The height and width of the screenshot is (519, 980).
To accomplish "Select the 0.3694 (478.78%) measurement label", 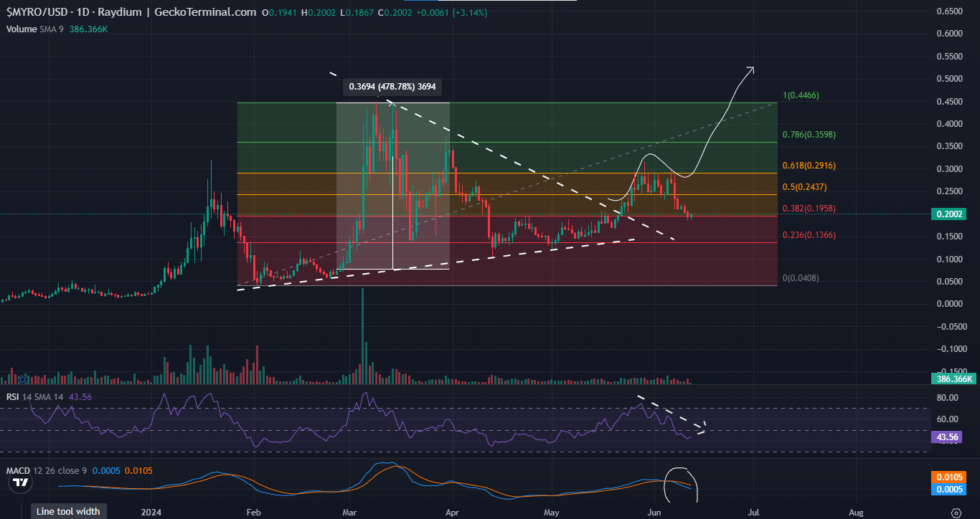I will click(392, 87).
